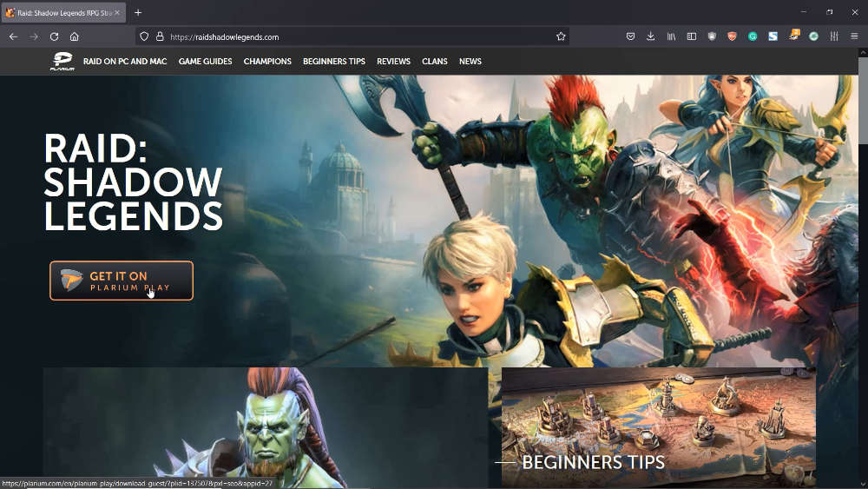868x489 pixels.
Task: Go back using the browser back arrow
Action: [13, 36]
